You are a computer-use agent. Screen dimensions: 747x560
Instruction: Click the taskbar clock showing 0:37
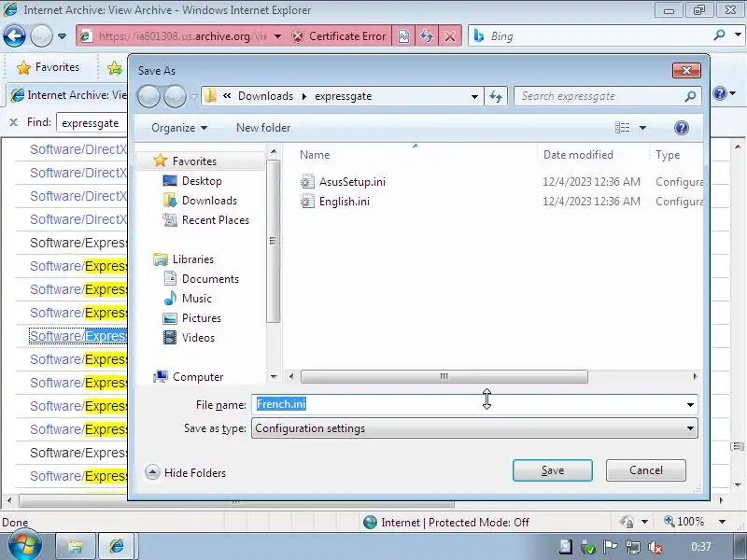pos(701,547)
